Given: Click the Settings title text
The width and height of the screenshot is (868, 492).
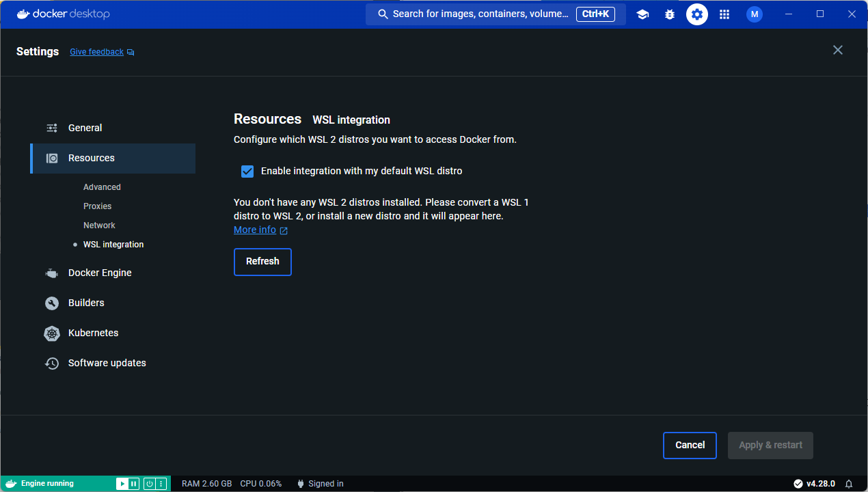Looking at the screenshot, I should point(38,52).
